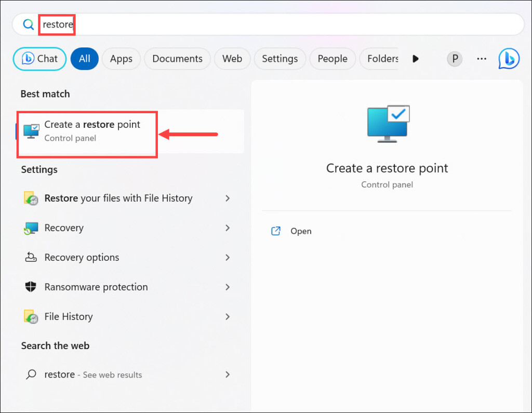Click the Recovery settings icon
This screenshot has height=413, width=532.
pos(31,228)
